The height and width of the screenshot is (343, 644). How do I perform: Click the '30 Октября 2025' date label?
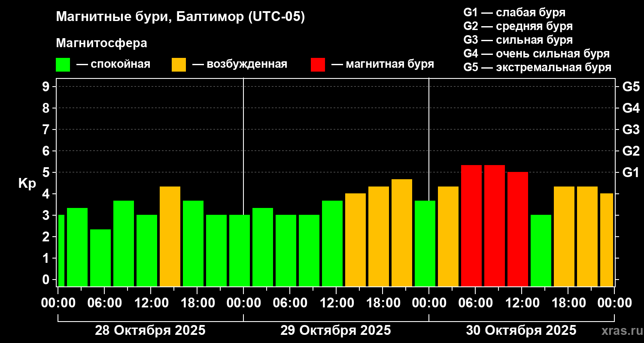click(521, 331)
